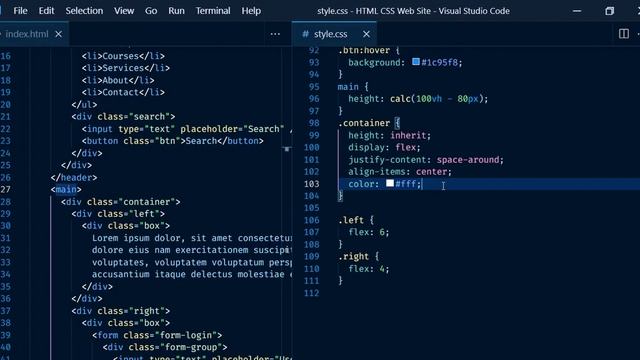This screenshot has height=360, width=640.
Task: Click the div class="left" line
Action: (x=118, y=213)
